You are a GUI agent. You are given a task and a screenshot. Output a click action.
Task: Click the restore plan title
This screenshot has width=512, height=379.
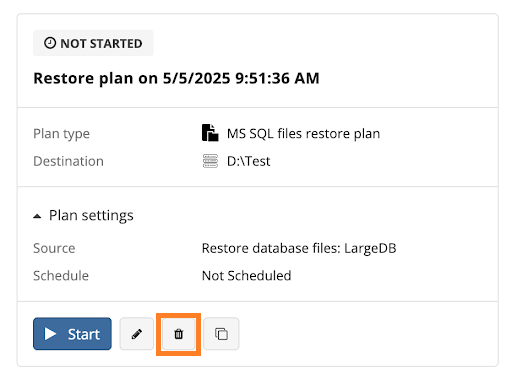pyautogui.click(x=176, y=78)
